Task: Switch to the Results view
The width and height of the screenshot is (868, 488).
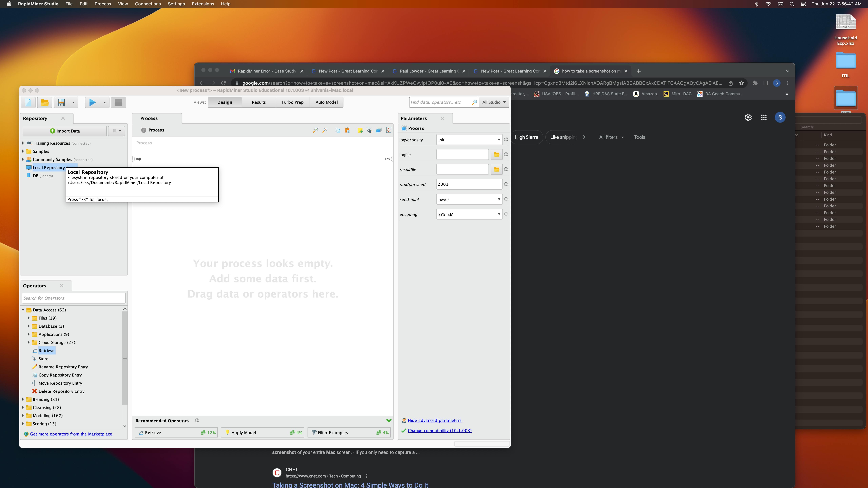Action: click(x=258, y=102)
